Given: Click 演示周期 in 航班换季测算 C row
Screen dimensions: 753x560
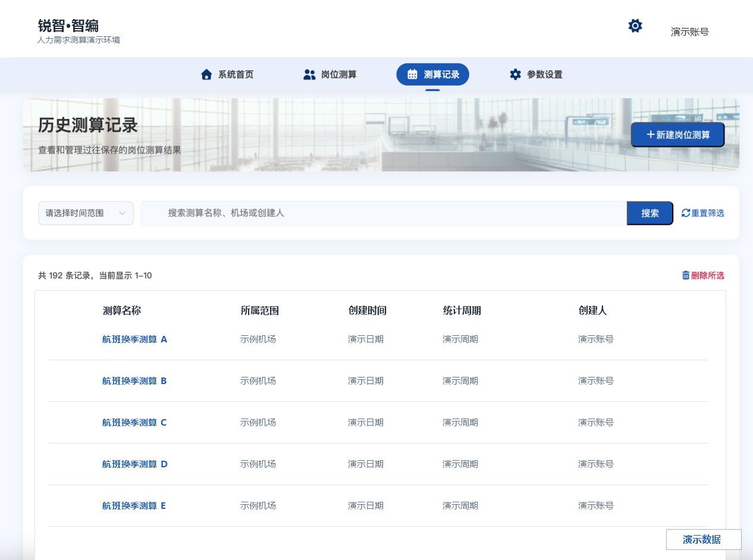Looking at the screenshot, I should point(460,422).
